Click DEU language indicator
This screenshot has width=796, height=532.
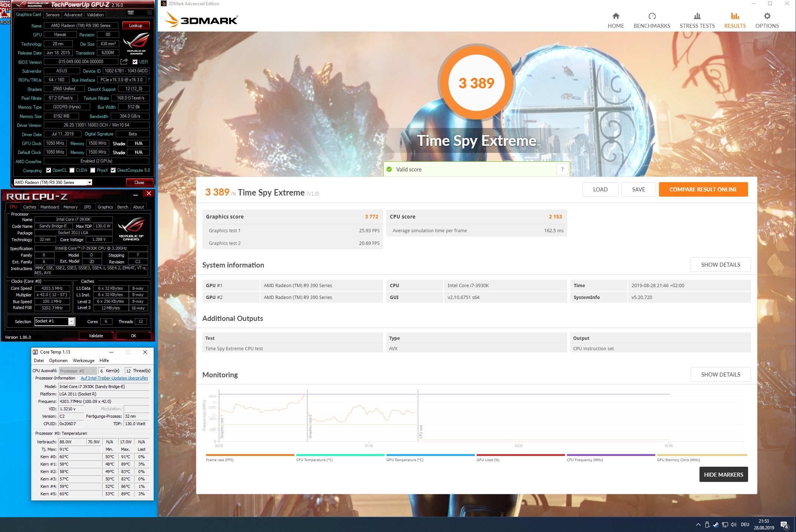coord(745,525)
